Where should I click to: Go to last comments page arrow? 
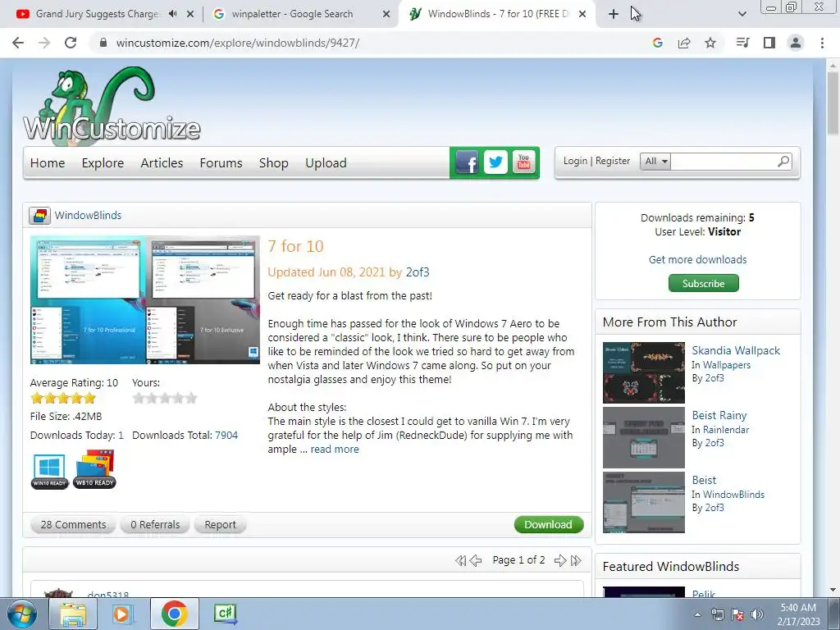(x=576, y=560)
